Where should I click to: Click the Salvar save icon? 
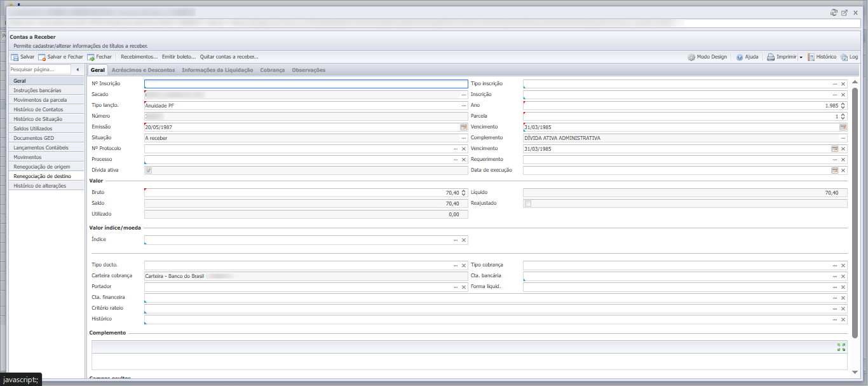14,57
